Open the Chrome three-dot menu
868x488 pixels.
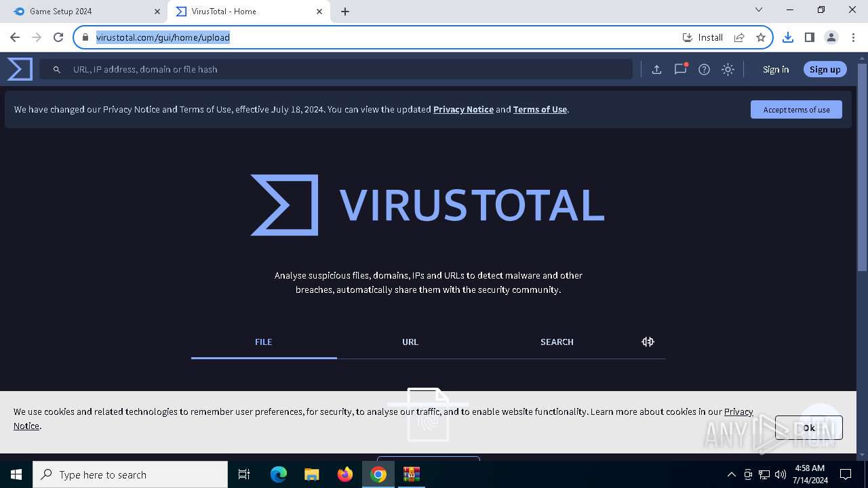coord(853,37)
